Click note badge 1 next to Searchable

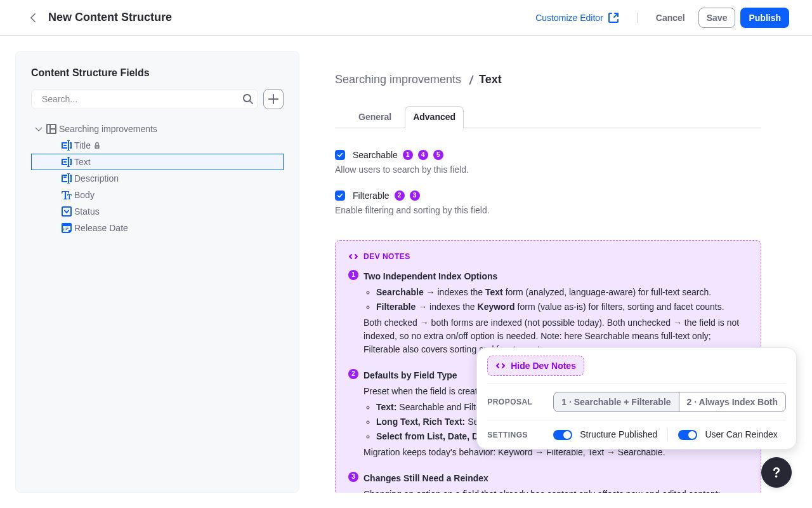(x=408, y=155)
